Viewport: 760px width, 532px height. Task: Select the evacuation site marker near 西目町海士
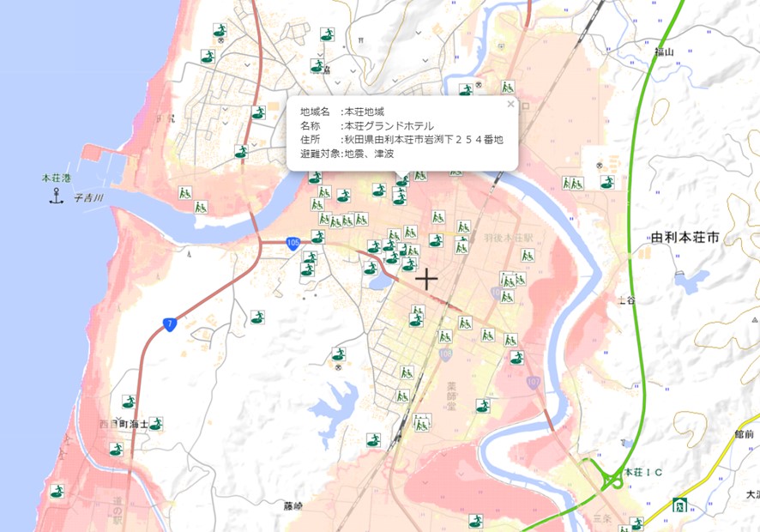159,423
